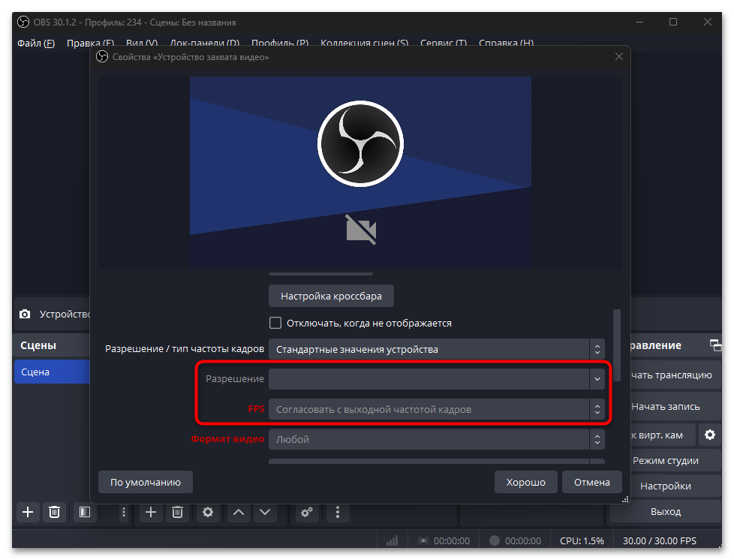Open audio mixer advanced properties gears icon
The image size is (734, 560).
(307, 512)
